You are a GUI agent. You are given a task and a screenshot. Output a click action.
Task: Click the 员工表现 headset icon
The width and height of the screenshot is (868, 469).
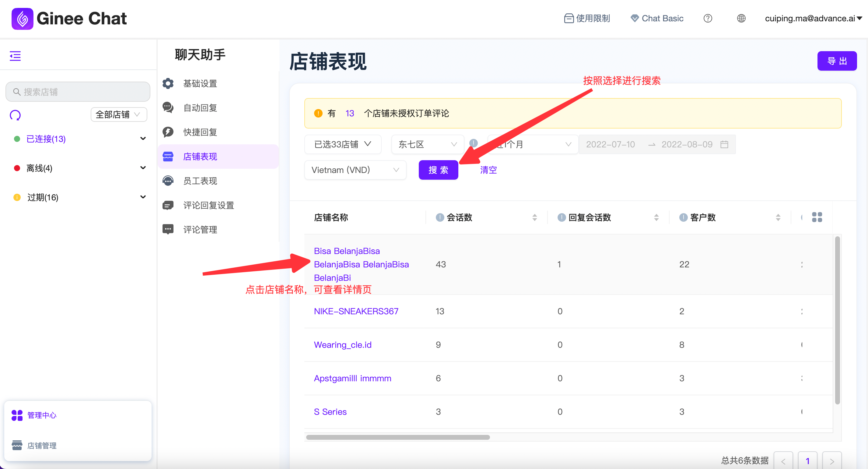(168, 181)
